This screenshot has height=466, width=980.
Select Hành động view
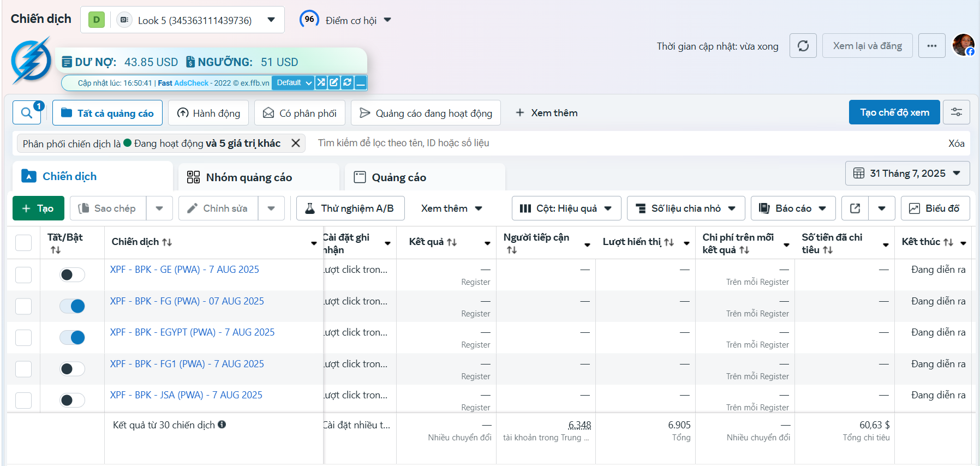208,113
